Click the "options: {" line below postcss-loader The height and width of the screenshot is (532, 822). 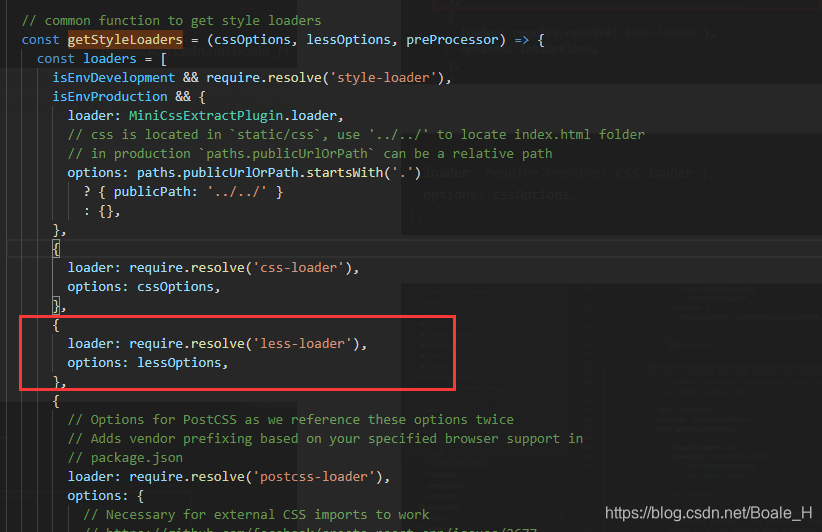(105, 496)
